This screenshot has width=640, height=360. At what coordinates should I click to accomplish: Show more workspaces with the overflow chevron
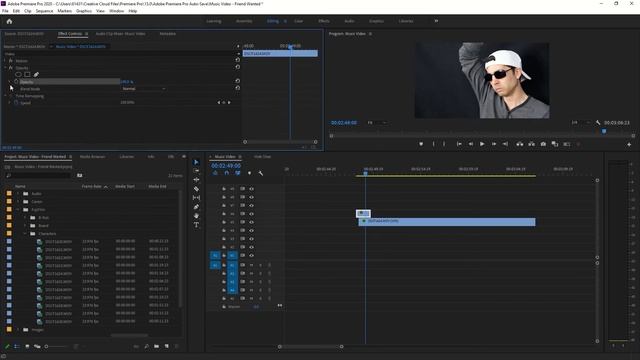tap(436, 21)
